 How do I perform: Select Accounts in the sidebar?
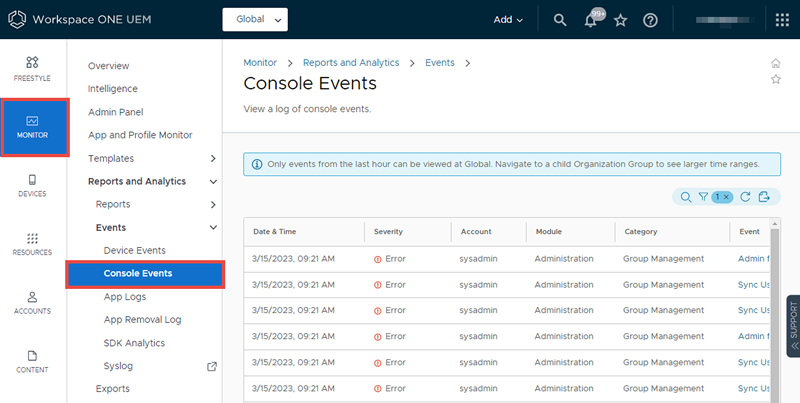(32, 304)
